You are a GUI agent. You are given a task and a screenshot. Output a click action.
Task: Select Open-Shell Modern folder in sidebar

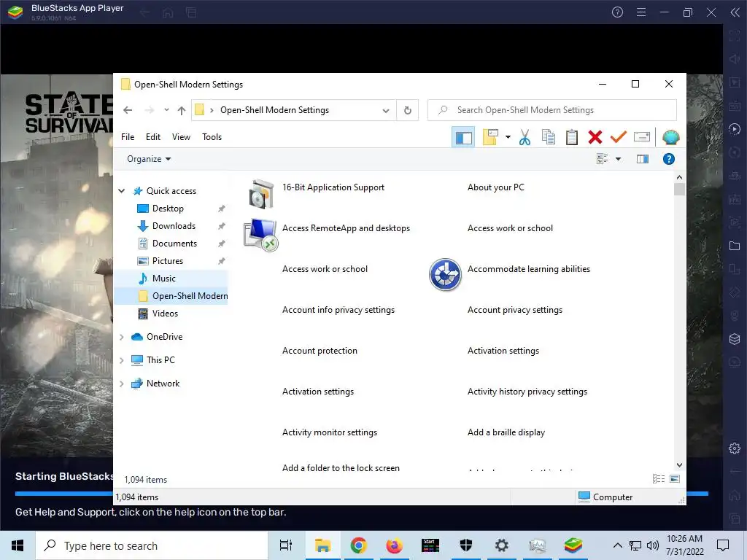coord(190,296)
